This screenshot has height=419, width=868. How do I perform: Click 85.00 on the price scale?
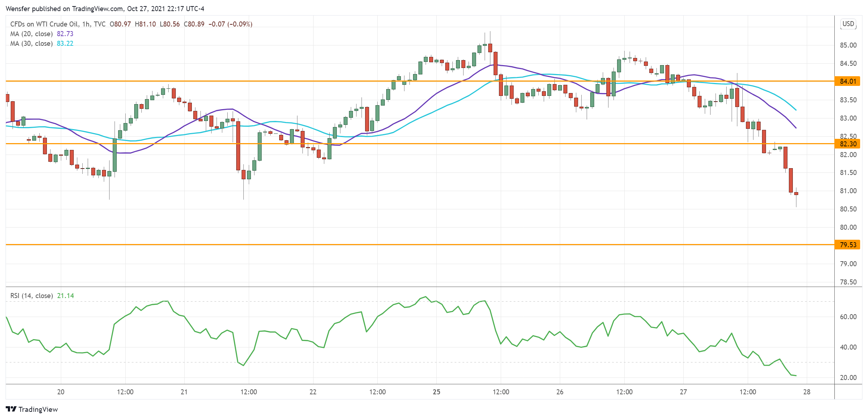click(848, 45)
